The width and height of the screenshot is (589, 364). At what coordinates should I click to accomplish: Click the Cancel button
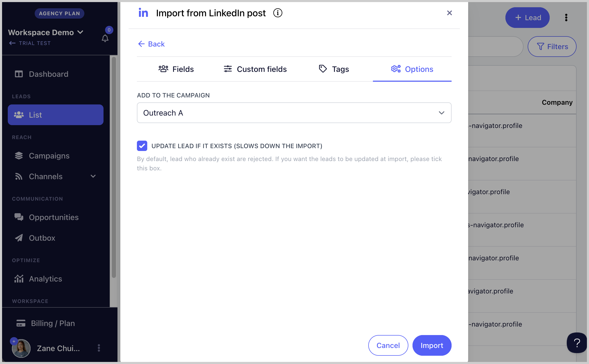click(x=388, y=345)
